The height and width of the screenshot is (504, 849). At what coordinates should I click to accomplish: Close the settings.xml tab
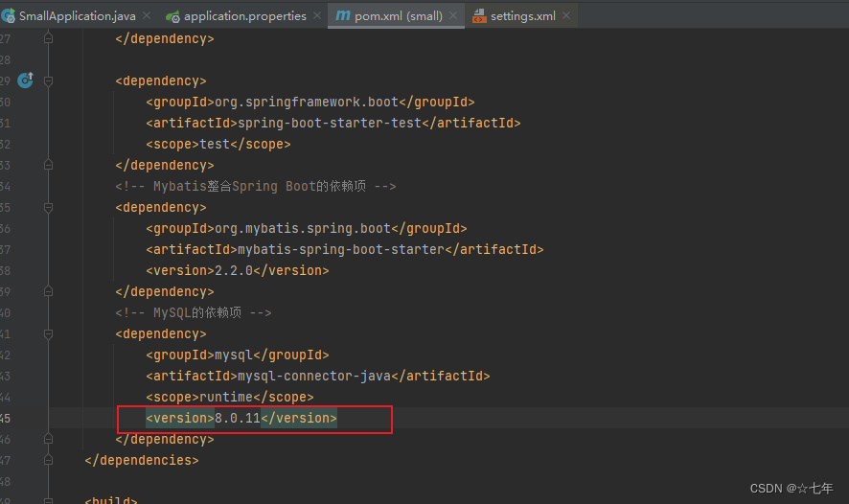pos(566,15)
